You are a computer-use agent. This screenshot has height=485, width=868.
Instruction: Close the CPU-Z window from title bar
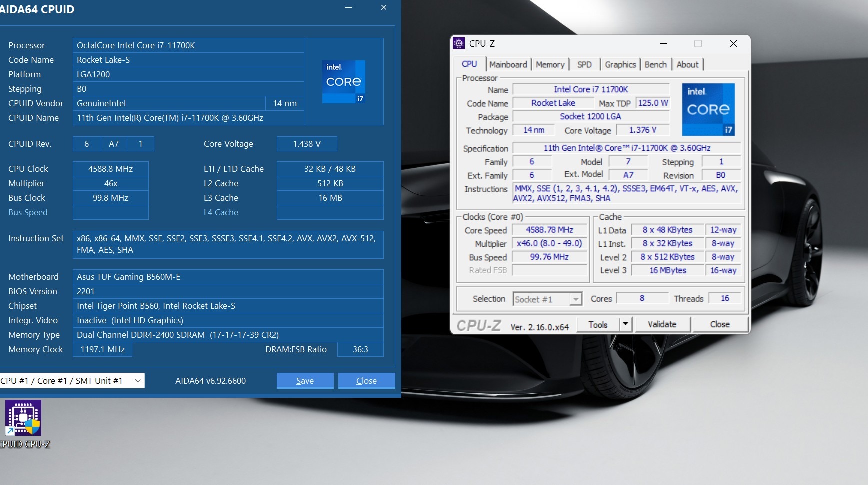coord(733,43)
